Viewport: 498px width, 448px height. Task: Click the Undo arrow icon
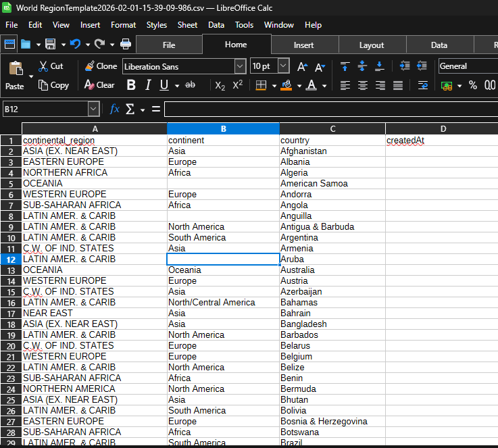point(75,45)
